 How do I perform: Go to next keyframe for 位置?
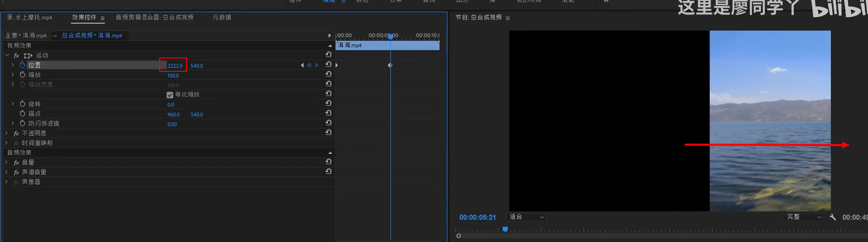[317, 65]
